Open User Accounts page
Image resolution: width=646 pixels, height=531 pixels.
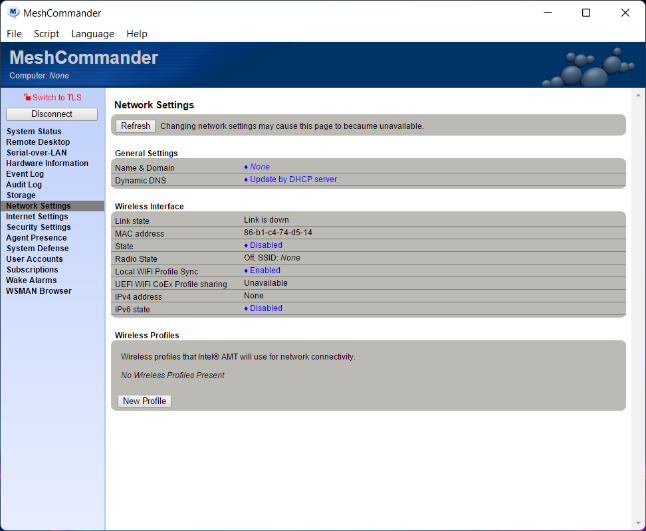pos(34,259)
